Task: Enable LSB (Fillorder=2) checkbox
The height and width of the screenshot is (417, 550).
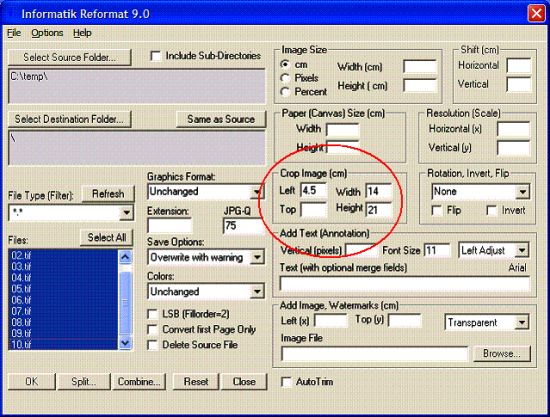Action: (153, 314)
